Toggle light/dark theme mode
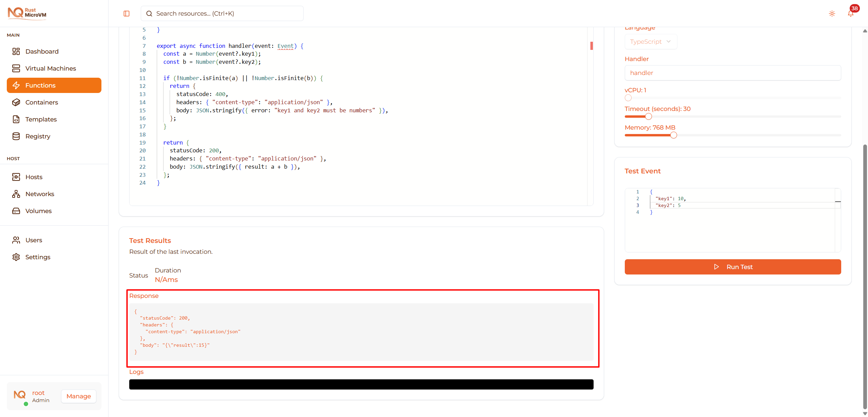This screenshot has width=868, height=417. 831,14
